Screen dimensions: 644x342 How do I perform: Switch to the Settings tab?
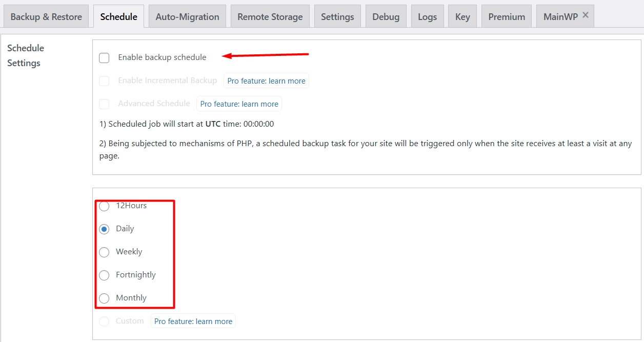pos(337,16)
